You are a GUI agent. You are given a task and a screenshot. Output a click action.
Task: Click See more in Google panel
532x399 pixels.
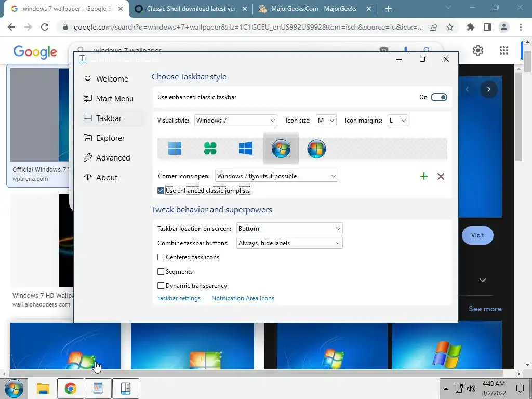pos(485,309)
